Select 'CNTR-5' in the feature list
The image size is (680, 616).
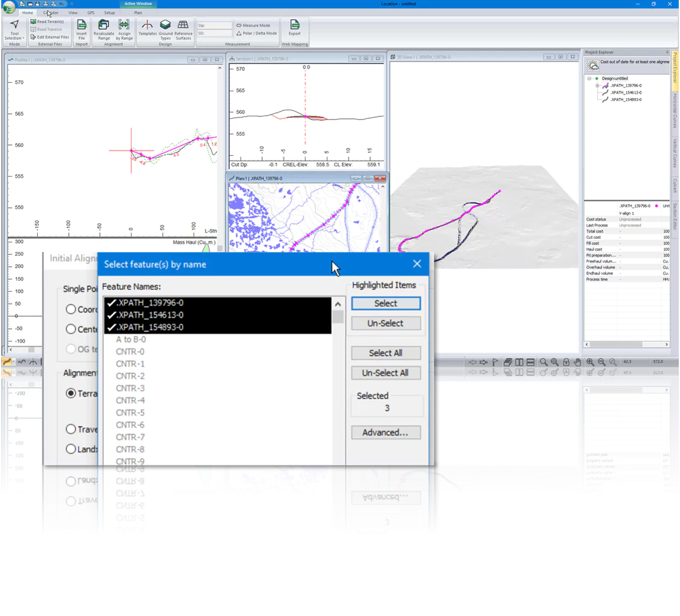point(130,412)
